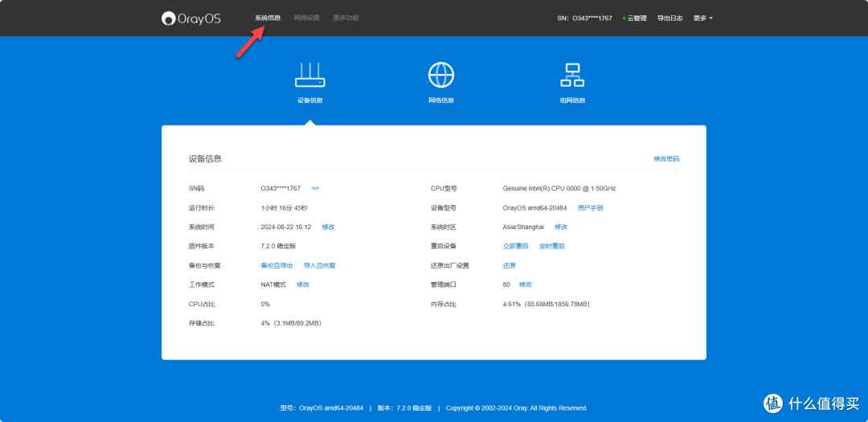868x422 pixels.
Task: Click the CPU占比 value 0%
Action: (265, 304)
